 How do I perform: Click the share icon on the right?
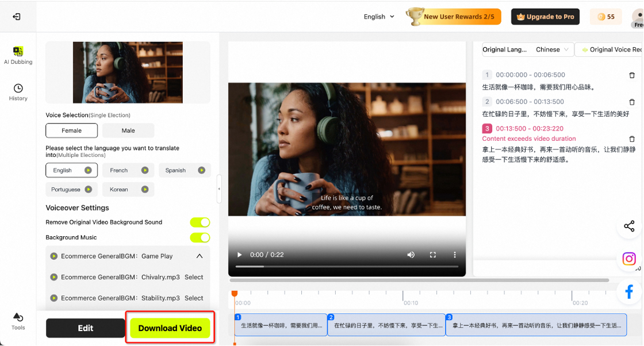coord(629,226)
